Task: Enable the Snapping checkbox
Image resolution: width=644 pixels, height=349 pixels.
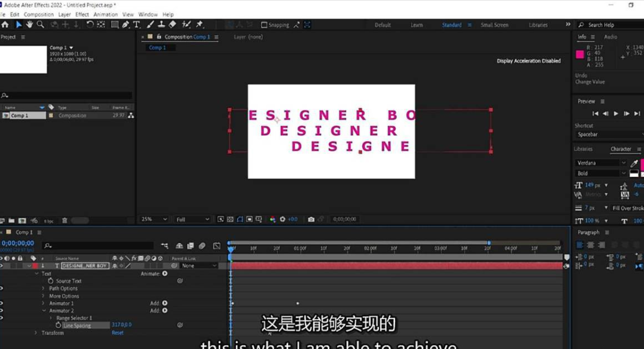Action: 264,25
